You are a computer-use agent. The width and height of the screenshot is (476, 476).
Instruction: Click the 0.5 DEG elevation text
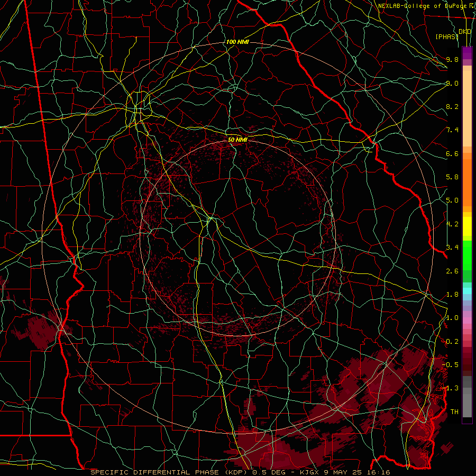pos(270,472)
